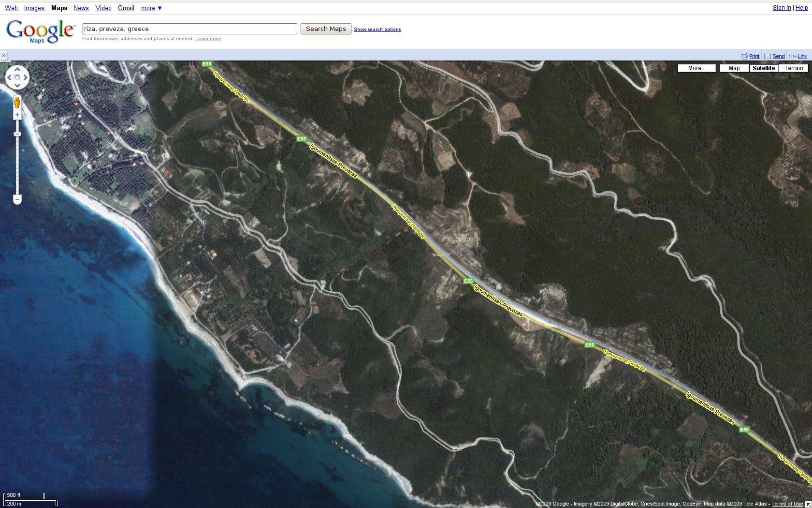
Task: Open the Images tab in top navigation
Action: tap(34, 8)
